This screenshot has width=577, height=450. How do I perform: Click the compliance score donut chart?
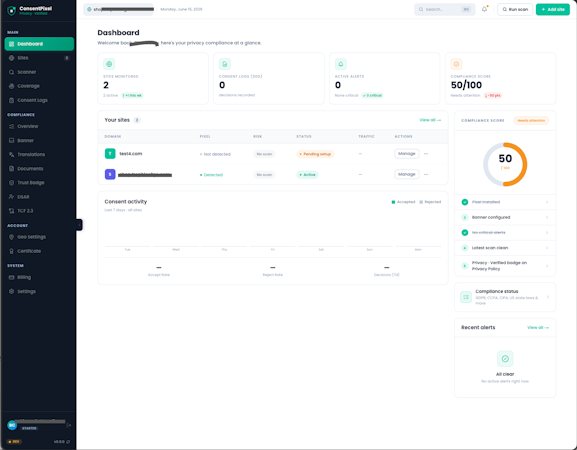coord(505,164)
